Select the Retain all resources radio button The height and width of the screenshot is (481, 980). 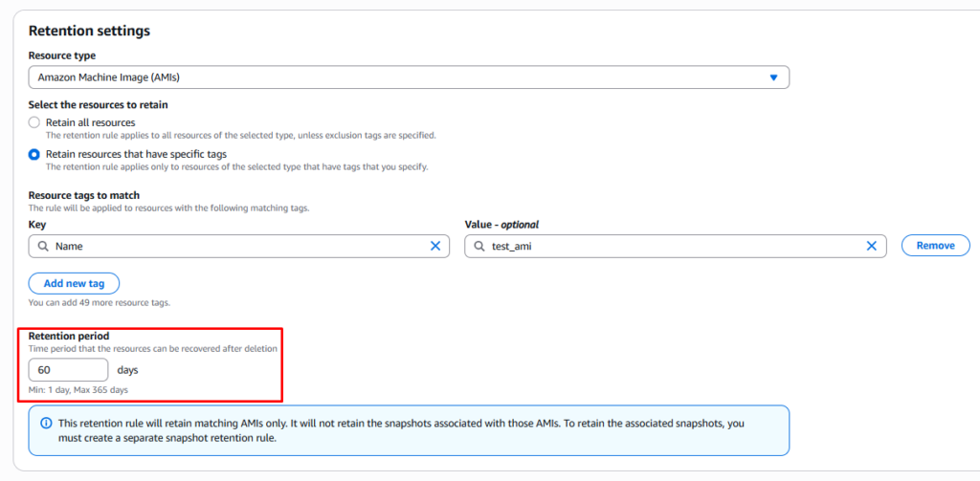(x=34, y=122)
